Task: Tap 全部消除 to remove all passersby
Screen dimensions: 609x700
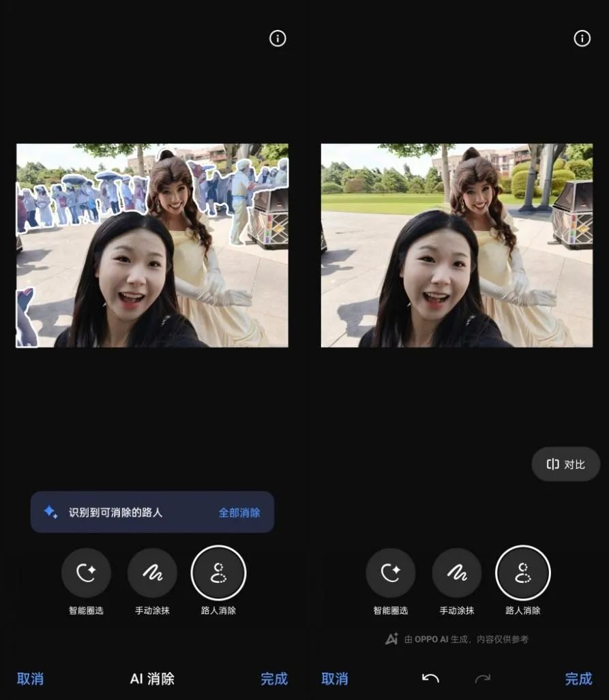Action: (x=239, y=513)
